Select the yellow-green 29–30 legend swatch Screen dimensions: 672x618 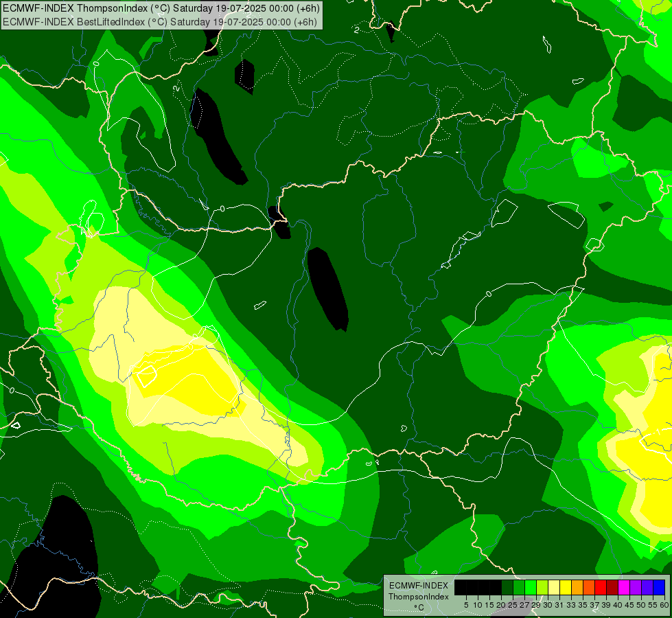pos(542,587)
